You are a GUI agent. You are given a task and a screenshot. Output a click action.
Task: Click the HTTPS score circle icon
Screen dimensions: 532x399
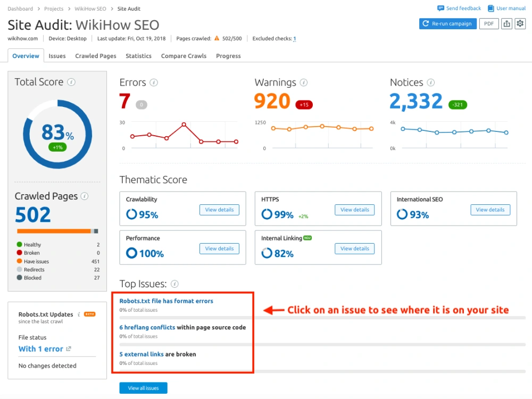[267, 214]
